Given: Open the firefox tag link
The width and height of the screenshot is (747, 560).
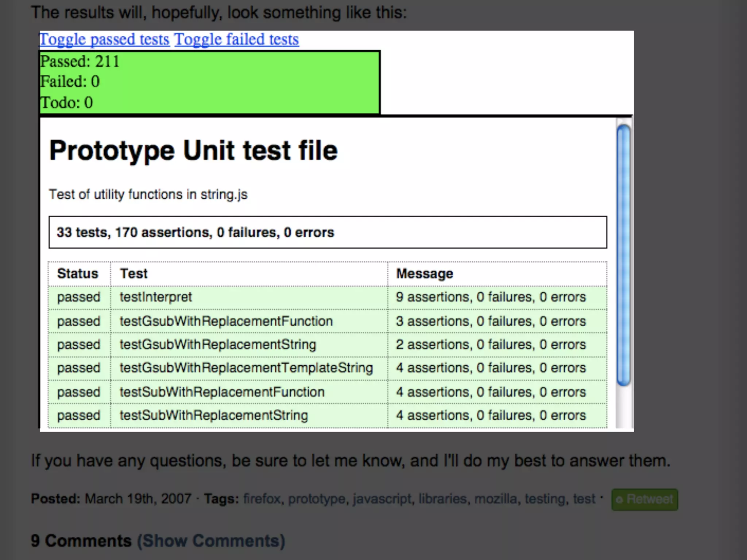Looking at the screenshot, I should (x=262, y=499).
